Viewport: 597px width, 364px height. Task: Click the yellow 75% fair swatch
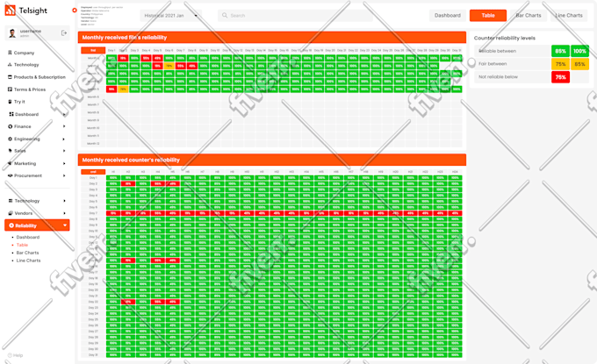click(560, 64)
